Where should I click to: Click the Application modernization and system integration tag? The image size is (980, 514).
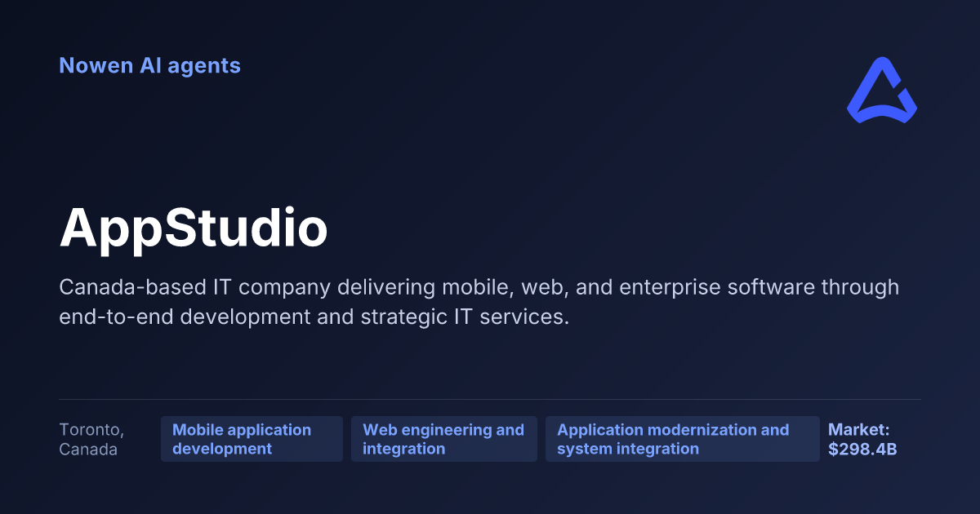click(x=683, y=439)
